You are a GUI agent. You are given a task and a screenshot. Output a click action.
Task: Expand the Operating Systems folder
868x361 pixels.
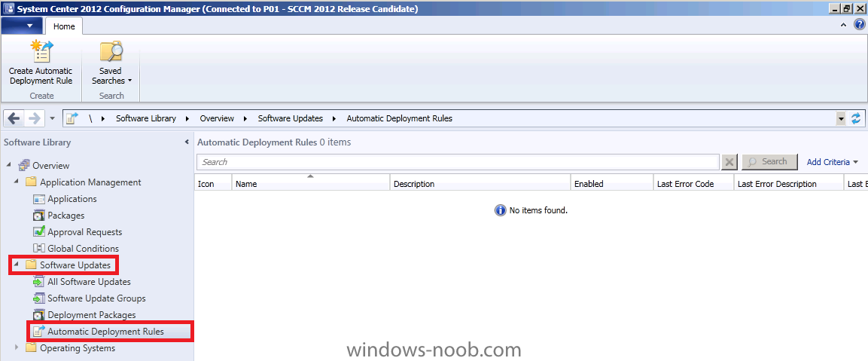(16, 348)
